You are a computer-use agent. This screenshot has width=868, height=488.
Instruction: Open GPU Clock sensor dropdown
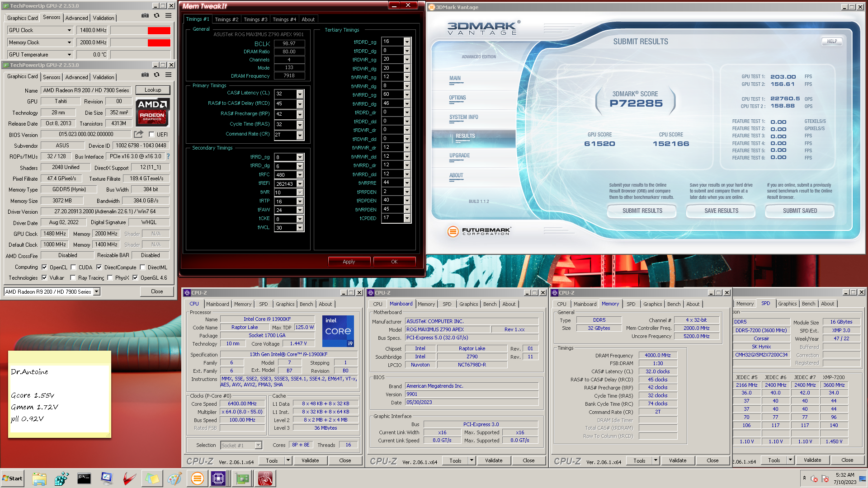69,30
